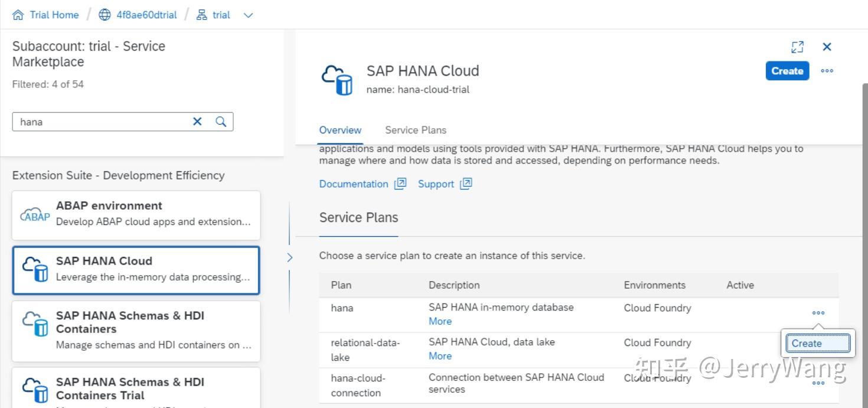The height and width of the screenshot is (408, 868).
Task: Click the Trial Home house icon
Action: tap(17, 14)
